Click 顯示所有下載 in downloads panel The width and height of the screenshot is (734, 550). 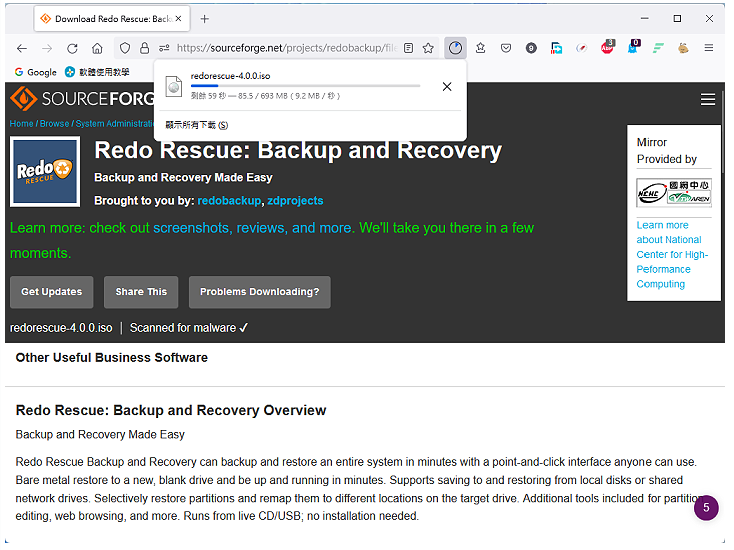[x=197, y=125]
